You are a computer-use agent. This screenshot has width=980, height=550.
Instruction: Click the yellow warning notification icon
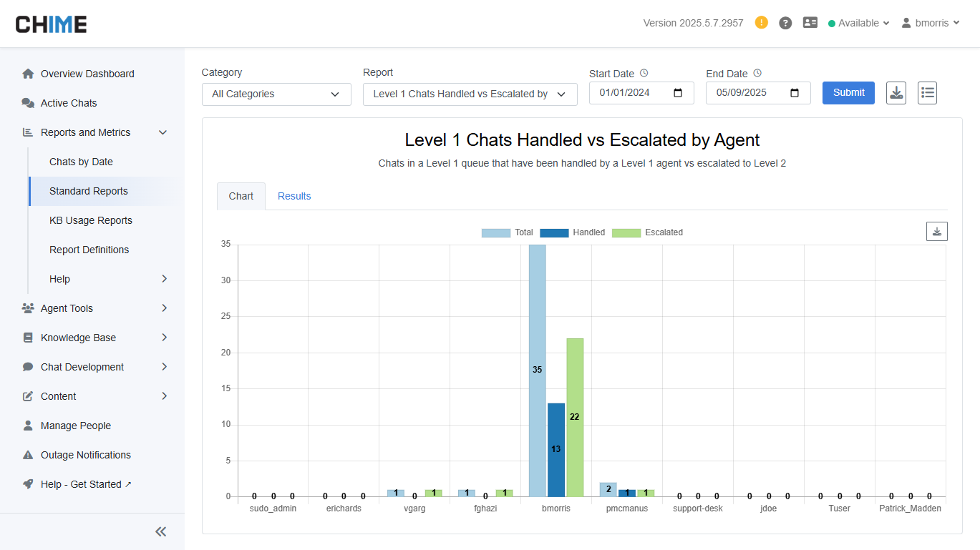click(x=762, y=23)
